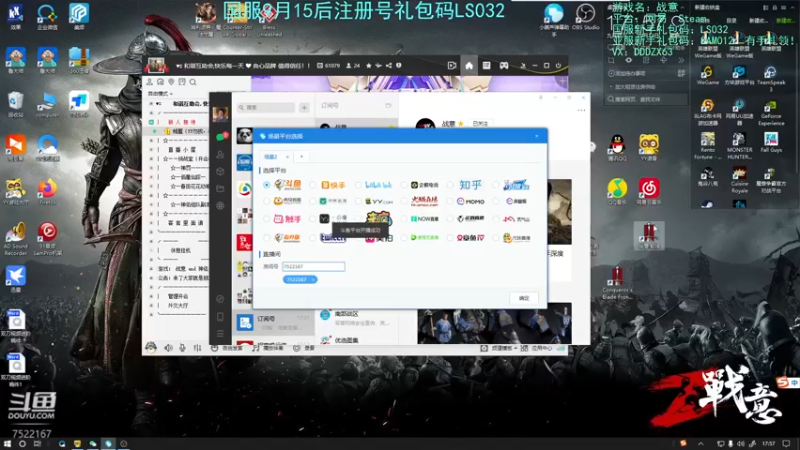The image size is (800, 450).
Task: Toggle microphone icon in YY bottom bar
Action: click(182, 348)
